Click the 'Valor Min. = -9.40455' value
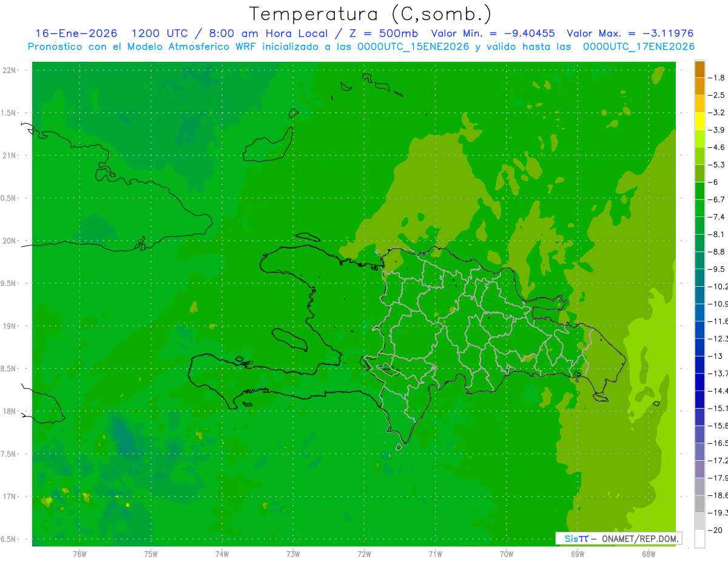 (493, 33)
